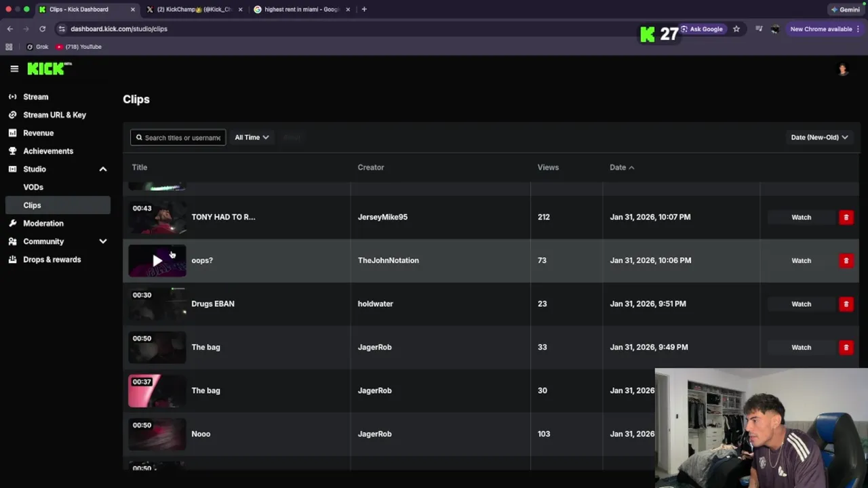Watch the TONY HAD TO R... clip
This screenshot has height=488, width=868.
pyautogui.click(x=801, y=217)
